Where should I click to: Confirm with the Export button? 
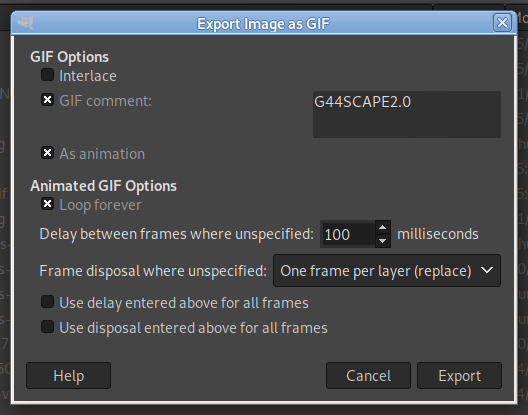coord(460,376)
